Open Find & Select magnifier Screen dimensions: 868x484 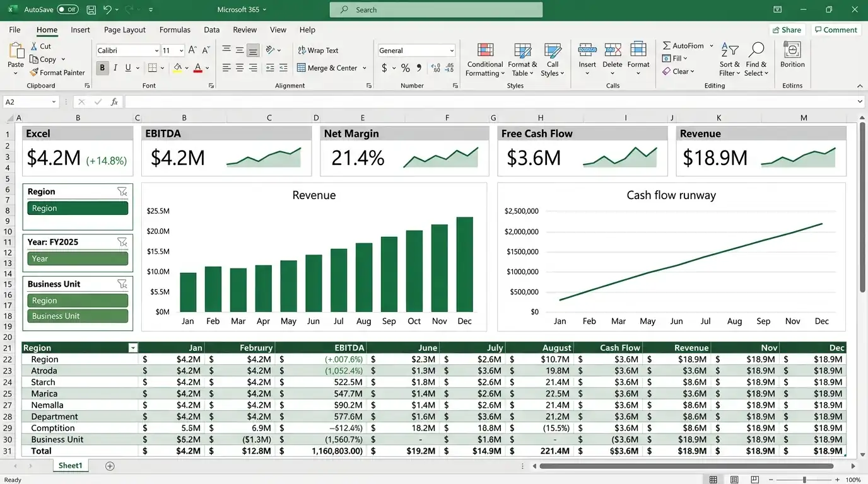click(756, 60)
